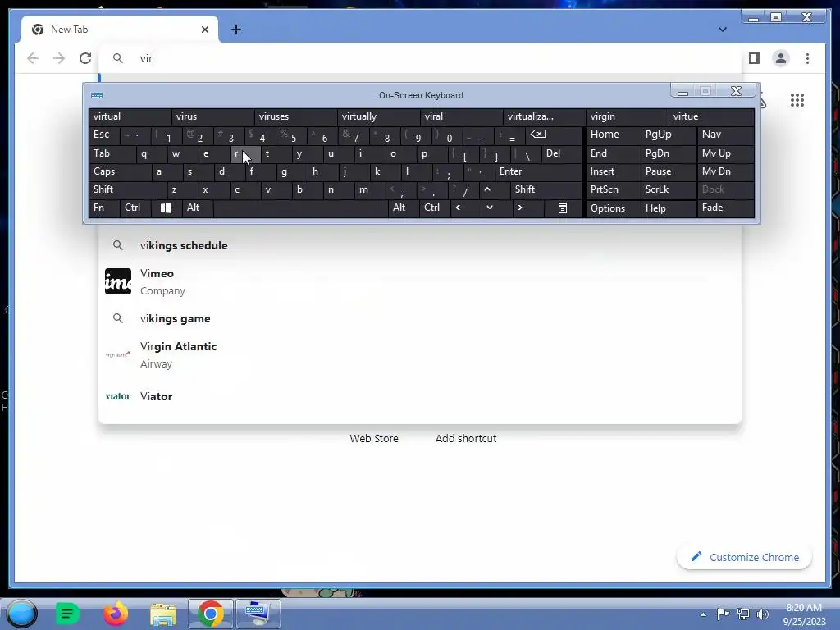The image size is (840, 630).
Task: Expand tab search chevron
Action: point(722,30)
